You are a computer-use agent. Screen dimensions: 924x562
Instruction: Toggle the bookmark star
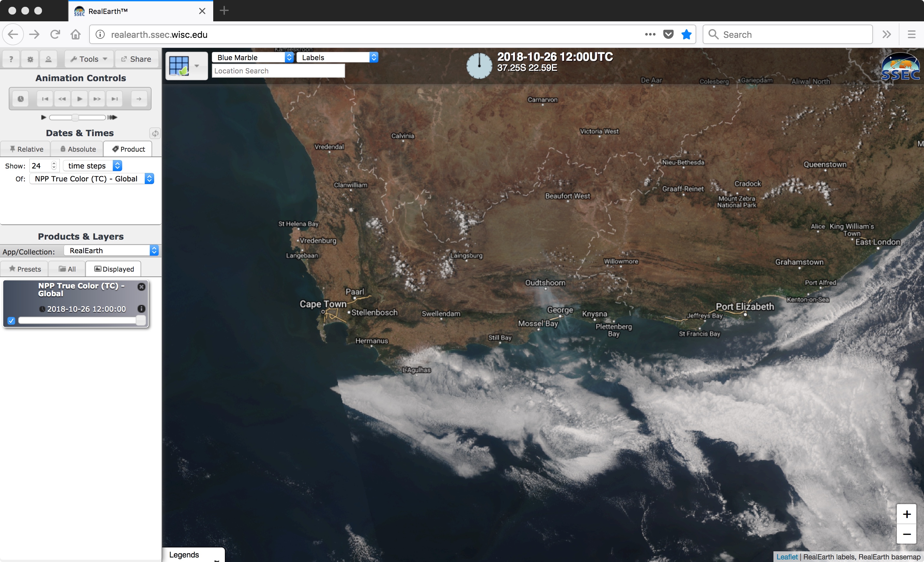[686, 35]
